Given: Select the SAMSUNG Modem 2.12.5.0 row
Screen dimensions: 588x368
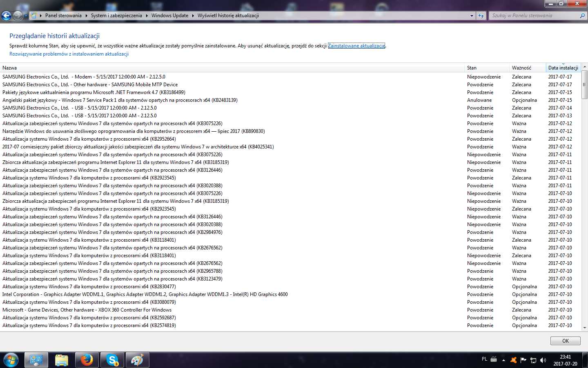Looking at the screenshot, I should [290, 77].
